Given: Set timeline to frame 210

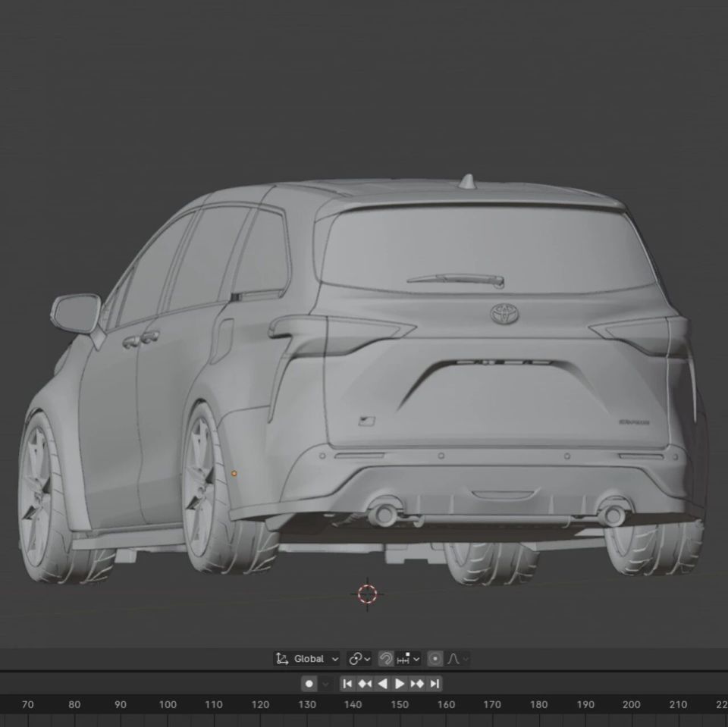Looking at the screenshot, I should 678,705.
